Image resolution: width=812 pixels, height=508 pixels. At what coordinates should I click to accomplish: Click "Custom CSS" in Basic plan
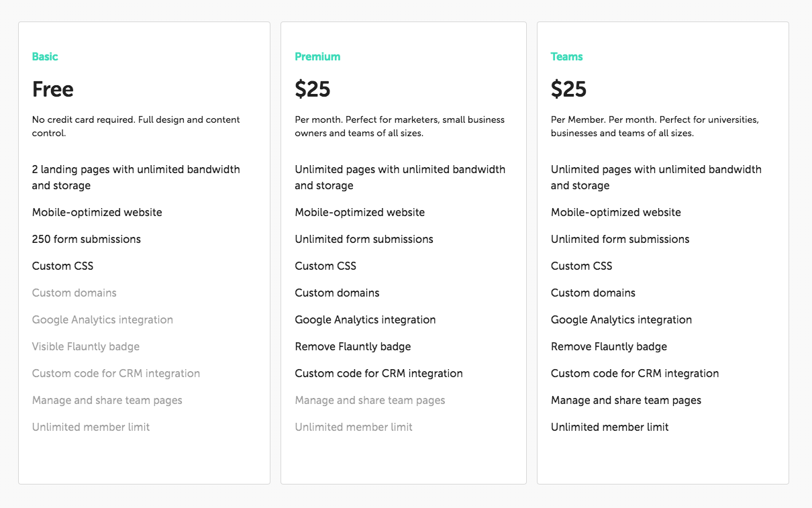click(62, 266)
